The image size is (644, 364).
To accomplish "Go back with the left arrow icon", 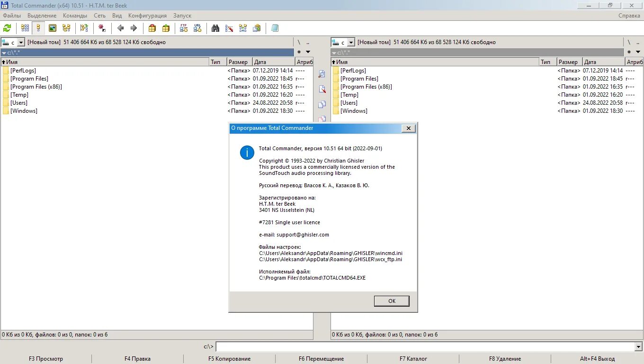I will pos(120,28).
